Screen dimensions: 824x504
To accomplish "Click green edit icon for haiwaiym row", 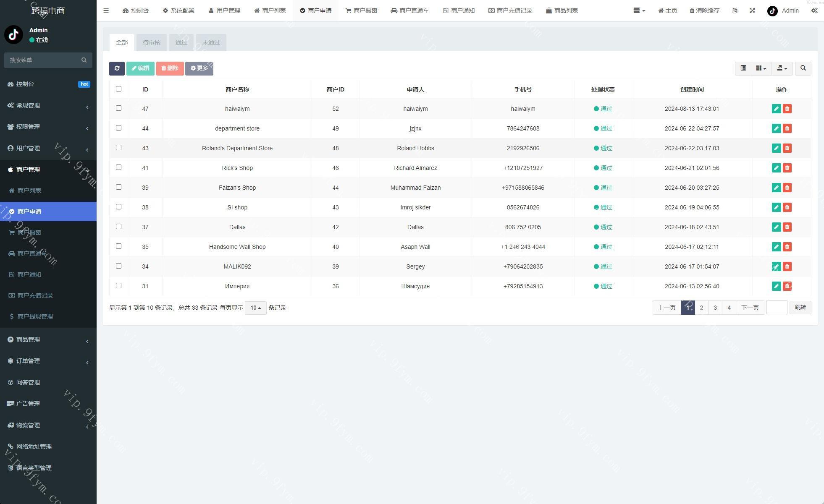I will pos(776,109).
